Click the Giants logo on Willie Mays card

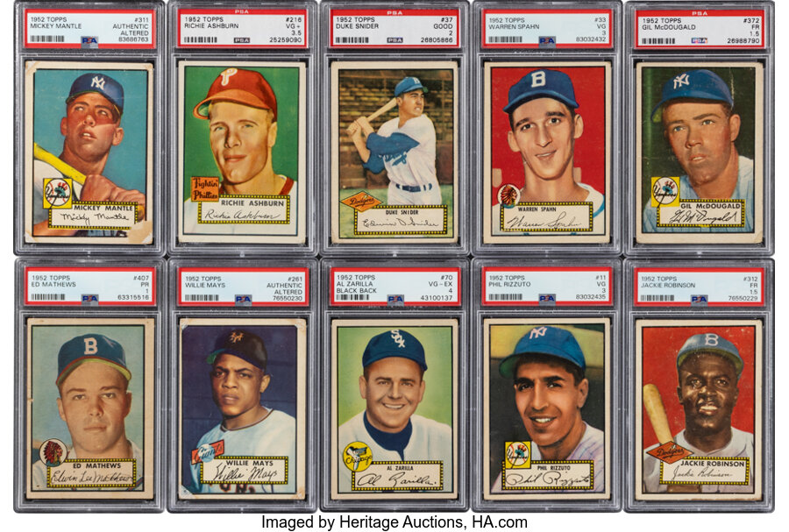(x=207, y=452)
